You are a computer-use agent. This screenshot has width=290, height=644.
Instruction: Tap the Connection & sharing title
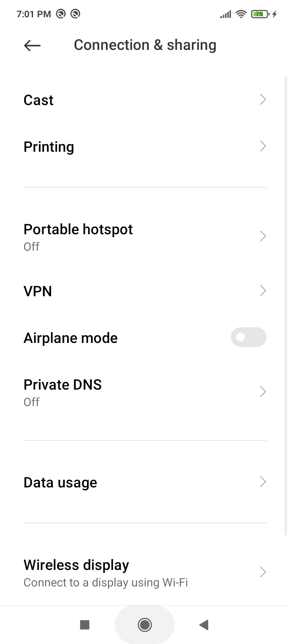tap(145, 45)
